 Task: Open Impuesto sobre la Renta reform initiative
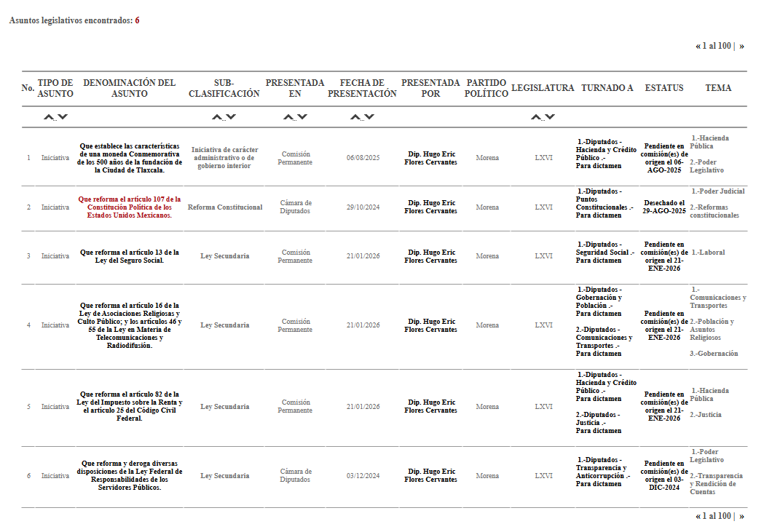[x=129, y=407]
